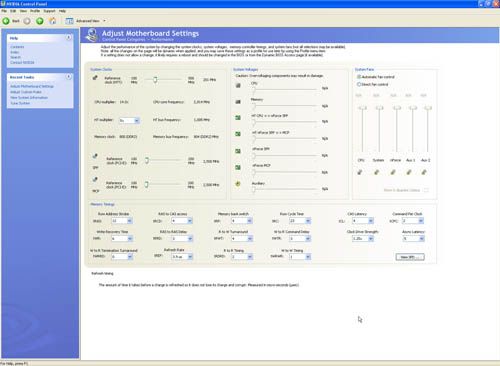Open the Row Cycle Time dropdown
Image resolution: width=500 pixels, height=366 pixels.
pos(308,221)
